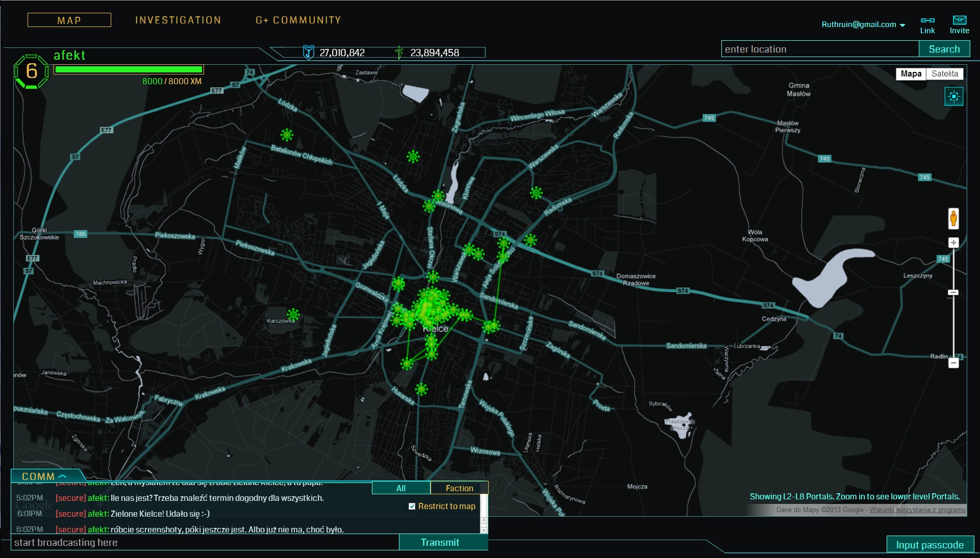The image size is (980, 558).
Task: Collapse the COMM panel chevron
Action: click(x=63, y=476)
